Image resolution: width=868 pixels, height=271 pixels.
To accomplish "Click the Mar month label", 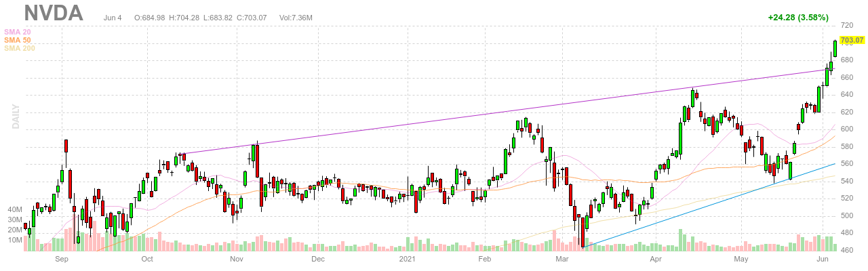I will pos(561,259).
